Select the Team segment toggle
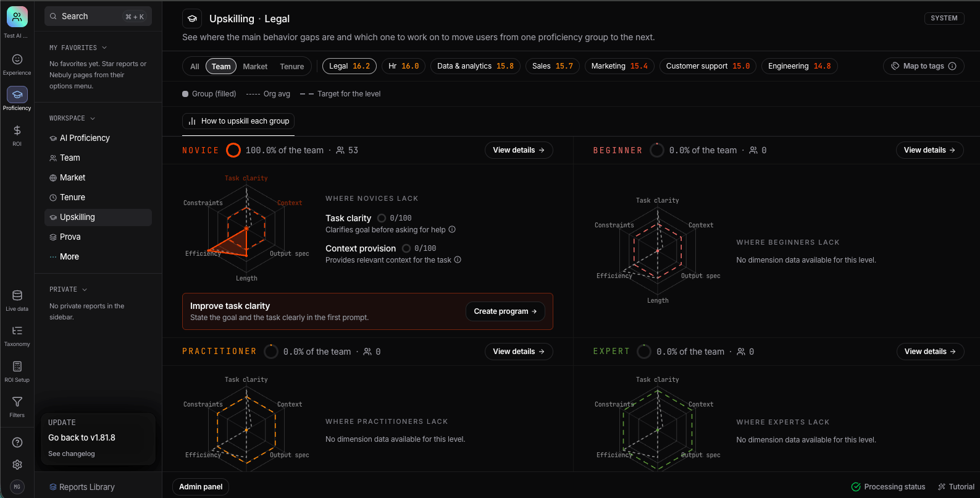 [x=221, y=66]
